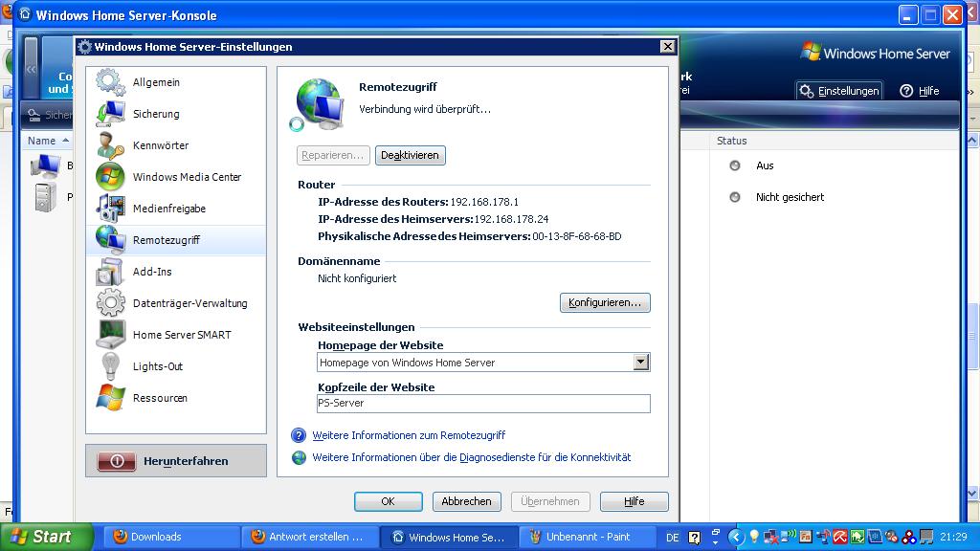980x551 pixels.
Task: Click the Aus status row indicator
Action: pyautogui.click(x=735, y=165)
